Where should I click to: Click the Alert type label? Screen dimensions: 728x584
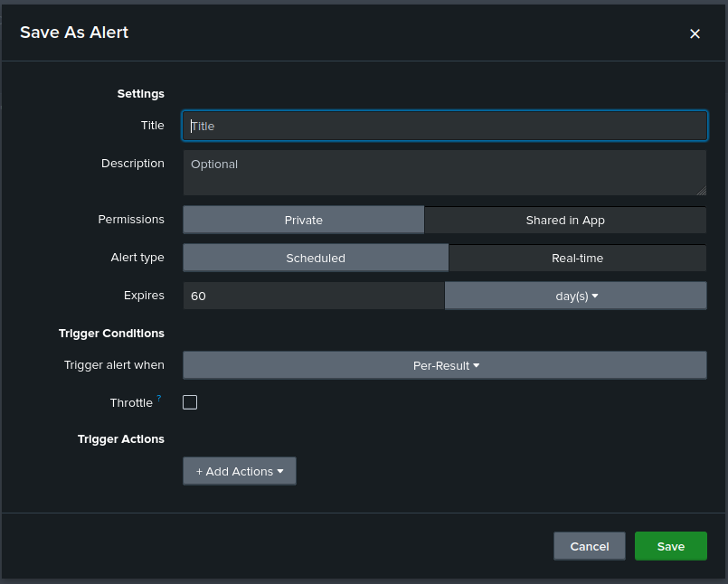137,258
